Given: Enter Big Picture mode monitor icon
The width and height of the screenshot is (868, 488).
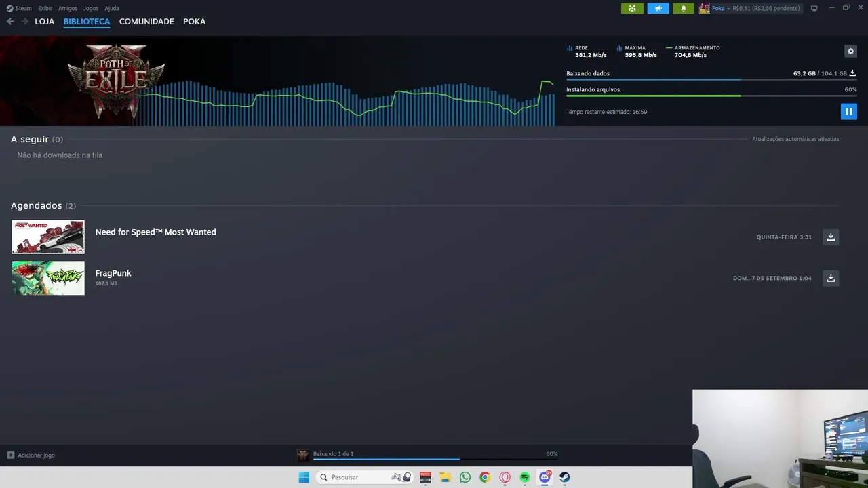Looking at the screenshot, I should (814, 8).
